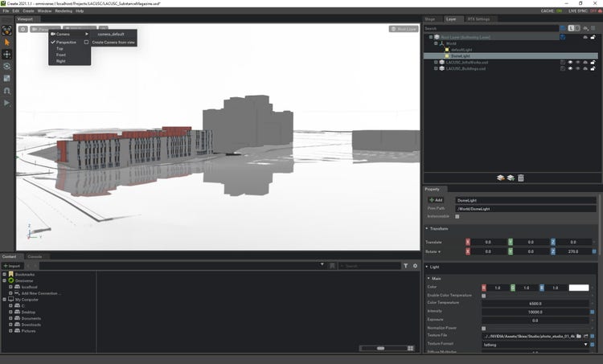Viewport: 603px width, 364px height.
Task: Collapse the Light property section
Action: 427,267
